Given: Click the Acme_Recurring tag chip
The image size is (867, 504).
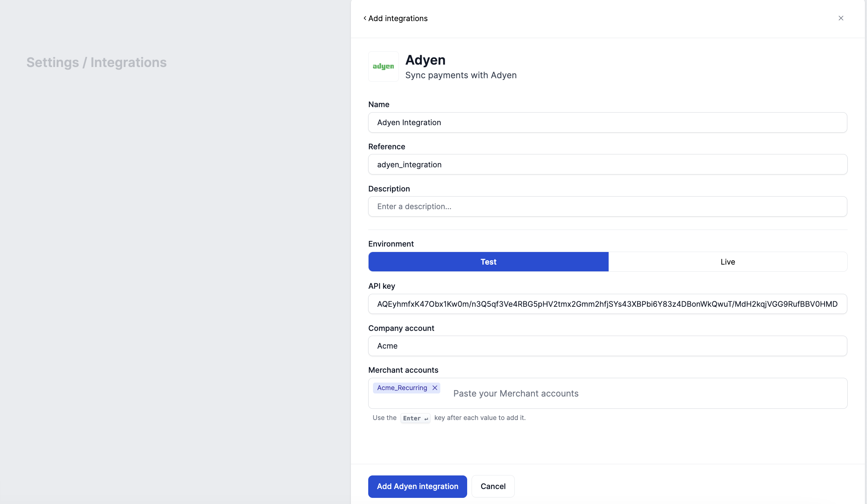Looking at the screenshot, I should tap(402, 388).
